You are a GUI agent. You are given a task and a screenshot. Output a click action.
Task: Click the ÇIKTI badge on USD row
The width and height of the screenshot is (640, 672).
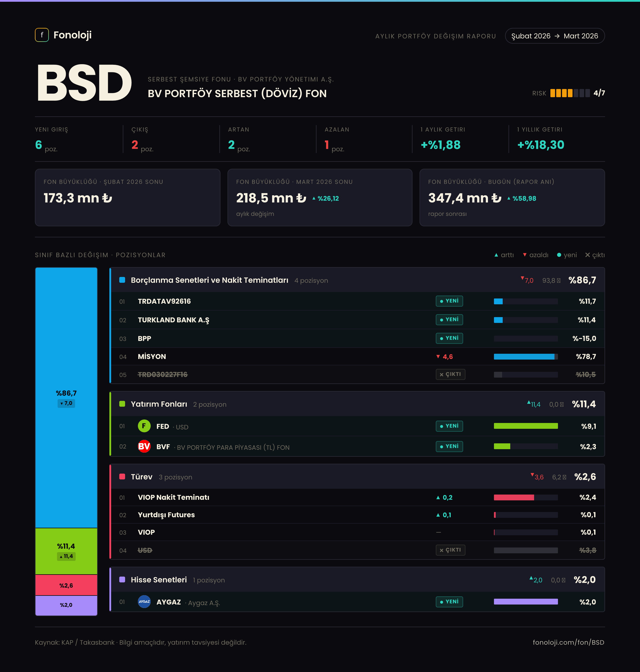click(450, 550)
